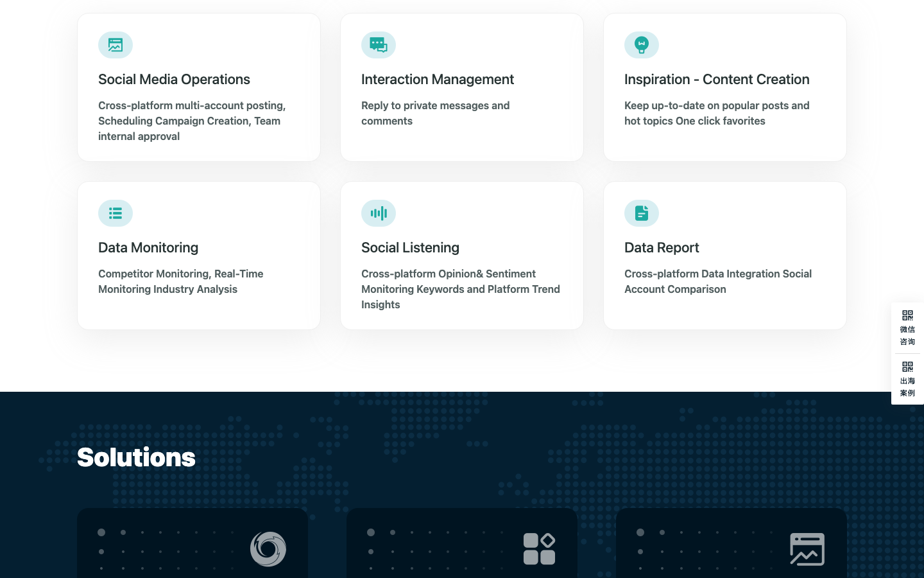Image resolution: width=924 pixels, height=578 pixels.
Task: Click "Cross-platform multi-account posting" description text
Action: [192, 121]
